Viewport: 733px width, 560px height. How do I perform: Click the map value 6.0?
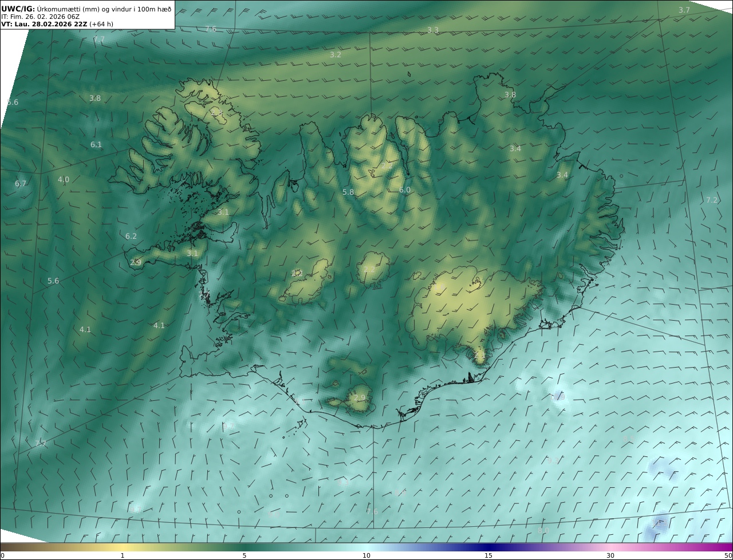(x=405, y=190)
